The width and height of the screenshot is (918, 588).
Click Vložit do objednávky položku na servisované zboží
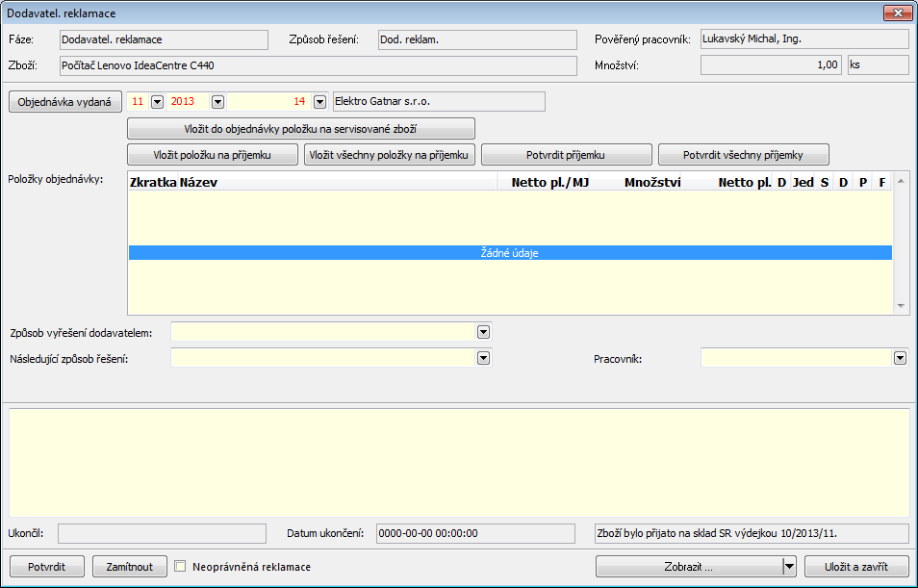301,129
